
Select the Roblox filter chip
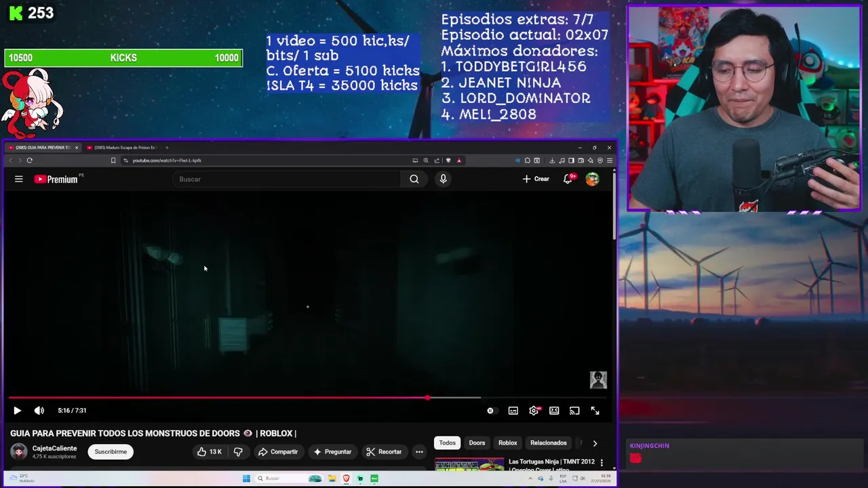coord(508,443)
